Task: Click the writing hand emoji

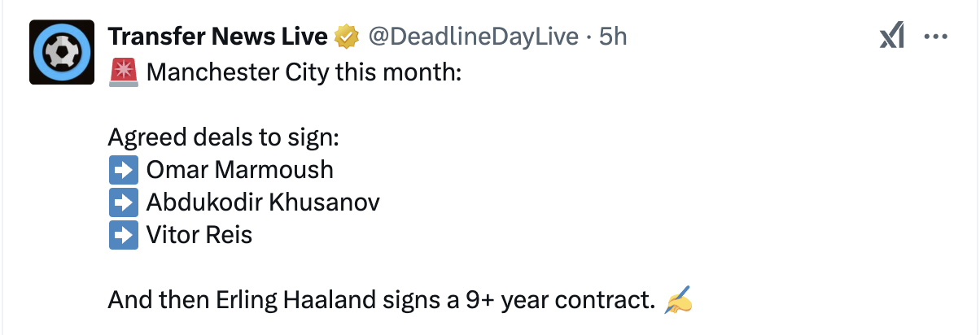Action: point(677,302)
